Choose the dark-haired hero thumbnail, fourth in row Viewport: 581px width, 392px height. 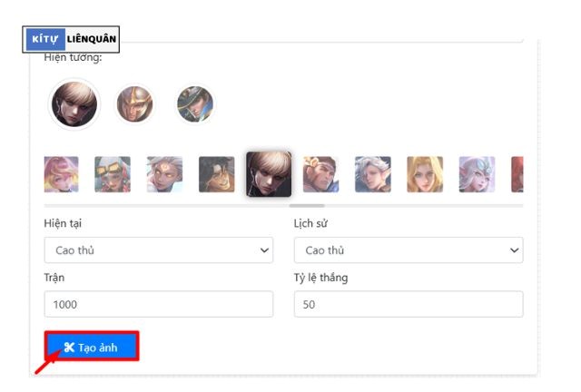point(216,174)
